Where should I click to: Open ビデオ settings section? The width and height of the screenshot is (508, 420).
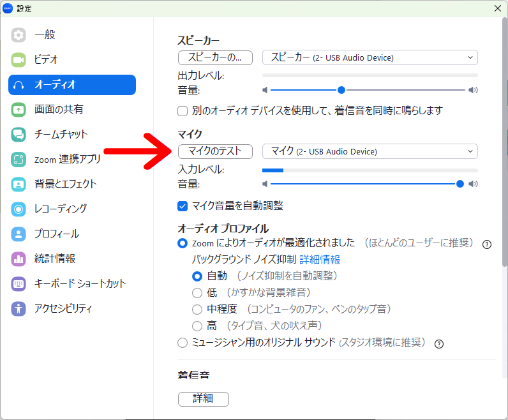72,59
